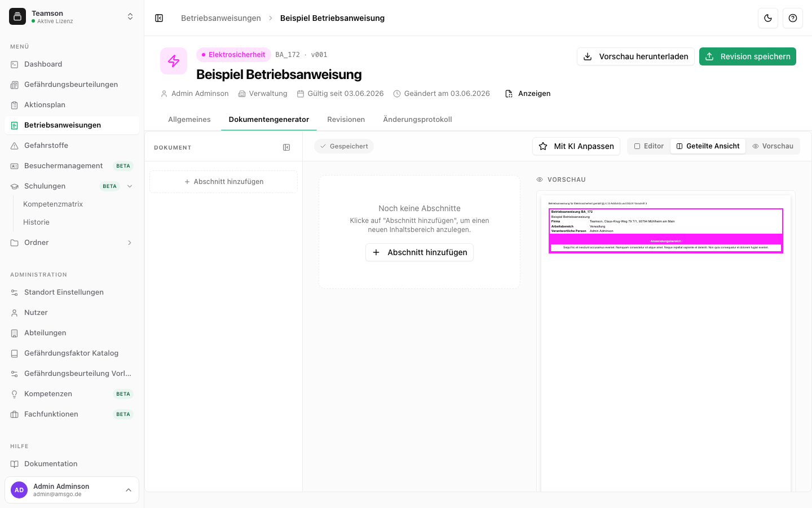Image resolution: width=812 pixels, height=508 pixels.
Task: Open Abteilungen
Action: (x=72, y=333)
